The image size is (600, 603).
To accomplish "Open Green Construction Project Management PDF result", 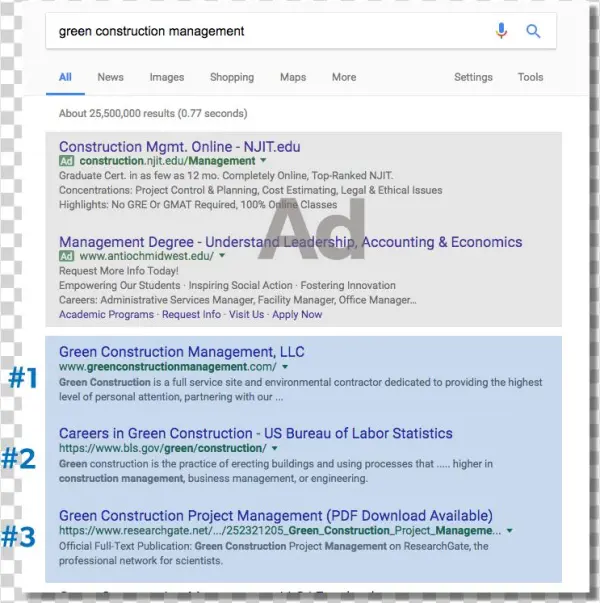I will click(275, 516).
